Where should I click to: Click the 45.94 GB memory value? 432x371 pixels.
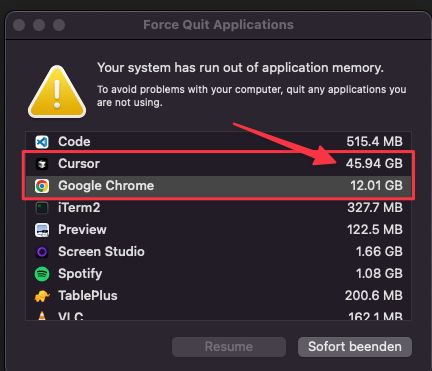(374, 164)
